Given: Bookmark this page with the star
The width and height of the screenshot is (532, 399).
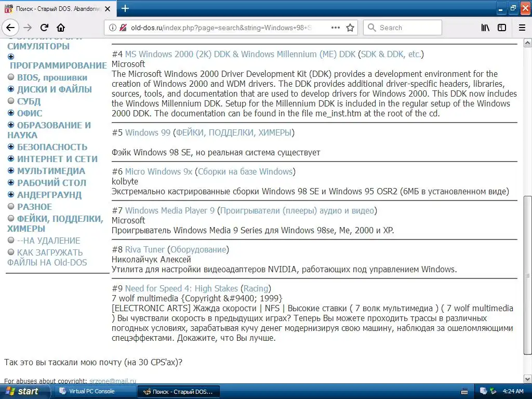Looking at the screenshot, I should [350, 28].
